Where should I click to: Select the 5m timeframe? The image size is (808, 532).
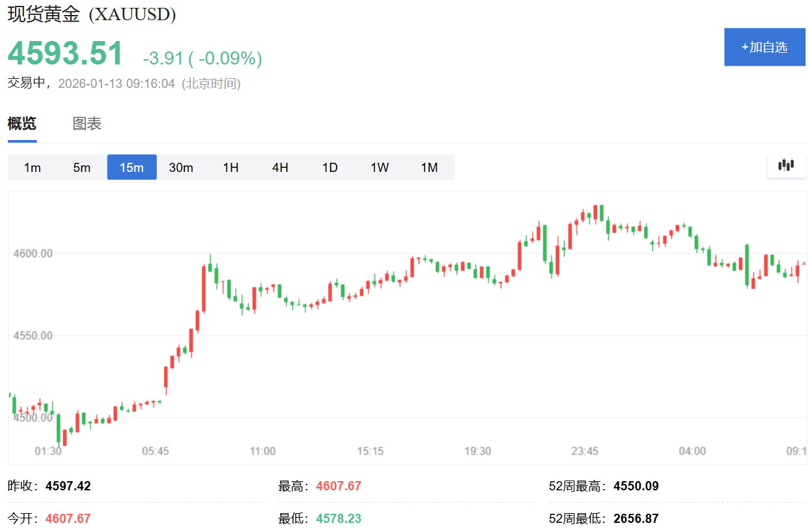[x=82, y=167]
